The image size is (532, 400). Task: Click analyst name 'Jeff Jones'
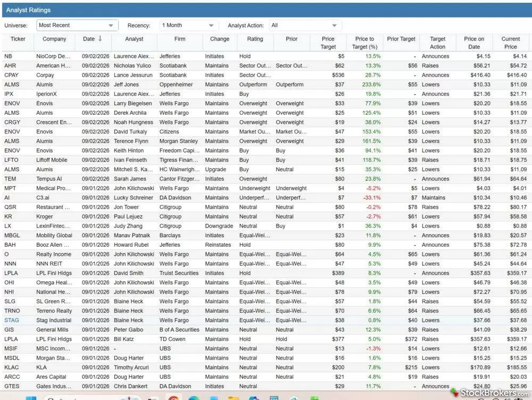coord(126,85)
